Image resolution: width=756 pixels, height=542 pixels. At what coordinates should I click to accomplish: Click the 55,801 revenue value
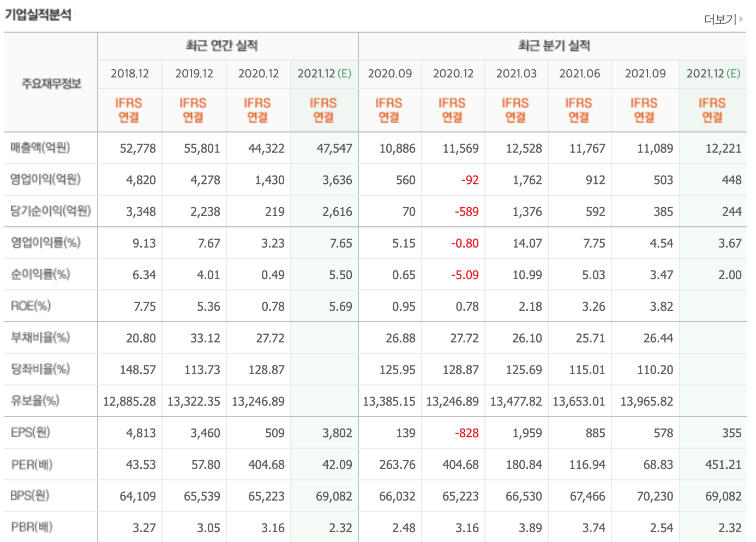[x=202, y=148]
